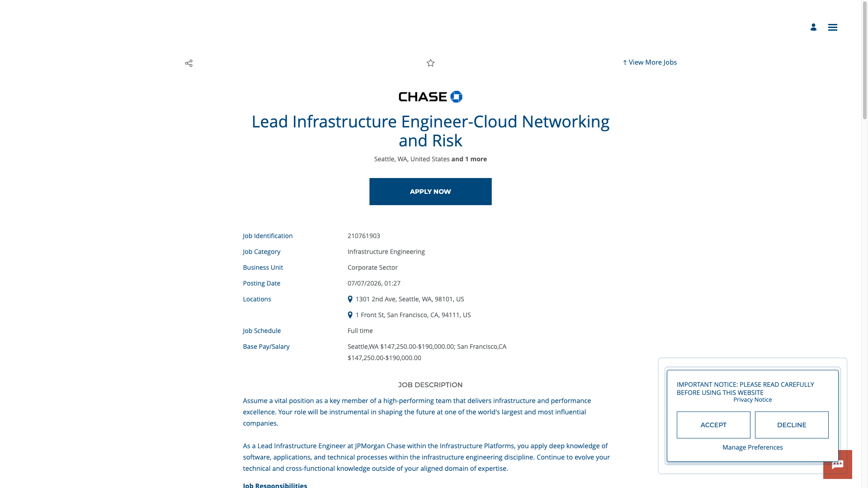Select the Full time value
Screen dimensions: 868x488
(x=360, y=331)
